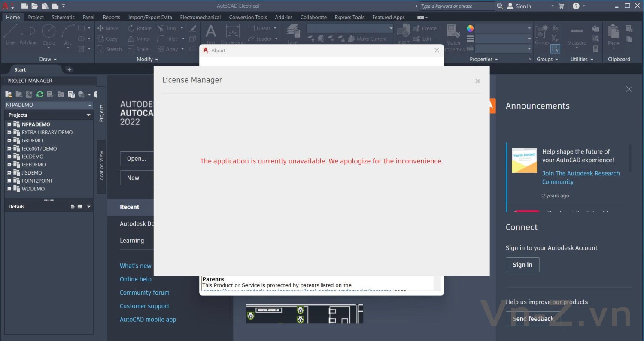644x341 pixels.
Task: Click the search magnifier icon
Action: pos(500,6)
